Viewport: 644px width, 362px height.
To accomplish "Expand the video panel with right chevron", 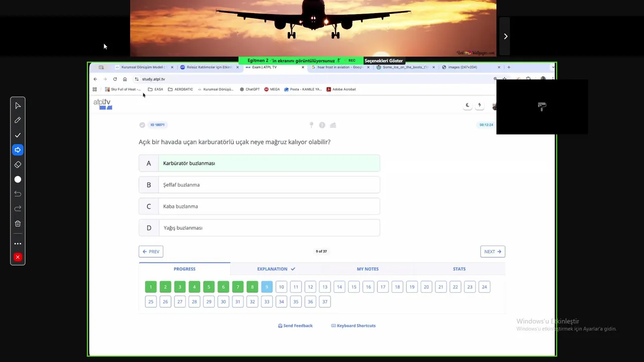I will coord(506,36).
